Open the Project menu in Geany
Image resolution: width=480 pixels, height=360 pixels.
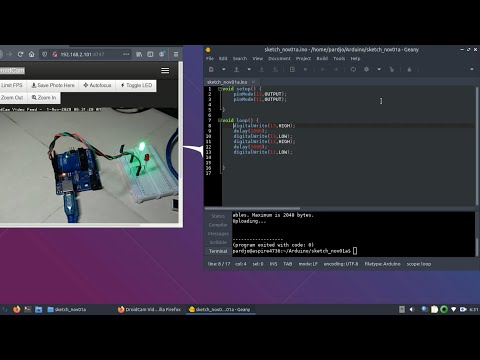(303, 58)
